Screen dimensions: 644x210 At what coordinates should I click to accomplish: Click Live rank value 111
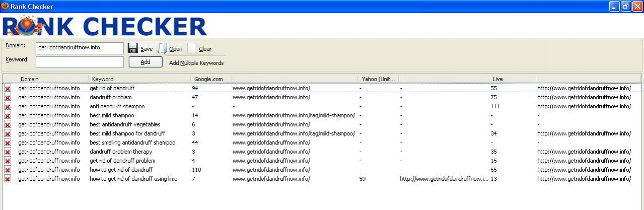pyautogui.click(x=495, y=106)
